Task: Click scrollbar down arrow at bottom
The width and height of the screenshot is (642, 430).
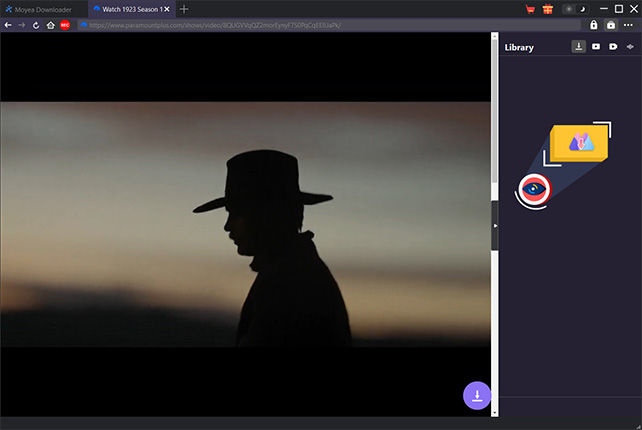Action: (495, 413)
